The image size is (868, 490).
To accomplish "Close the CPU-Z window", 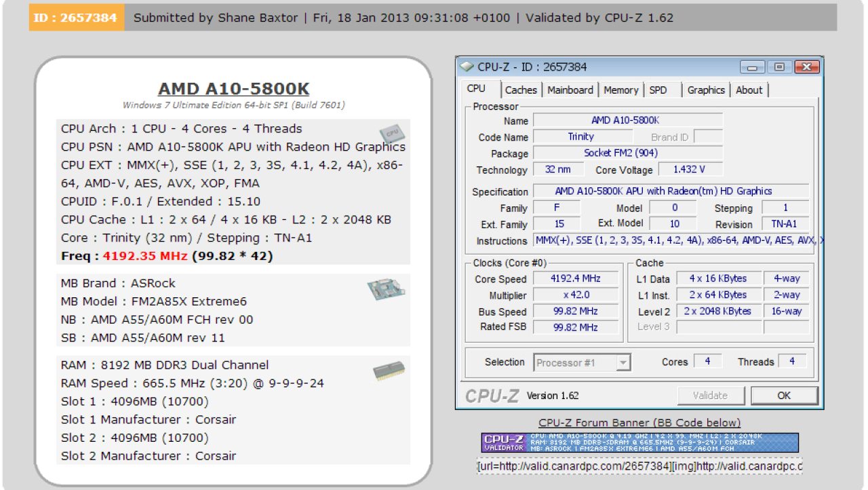I will click(806, 67).
